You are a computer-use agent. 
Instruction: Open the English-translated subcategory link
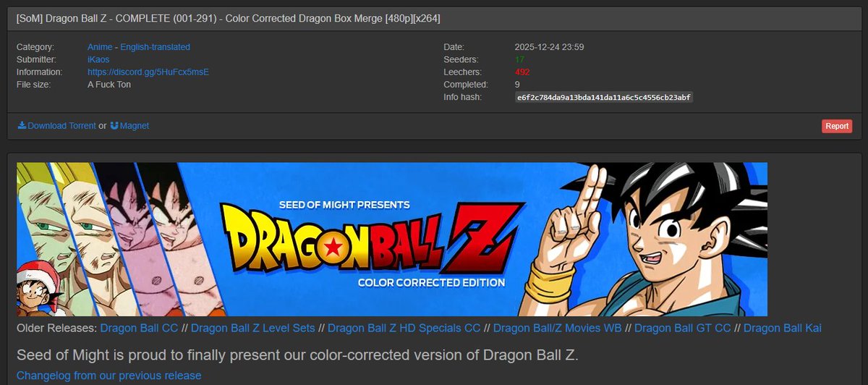[x=155, y=47]
